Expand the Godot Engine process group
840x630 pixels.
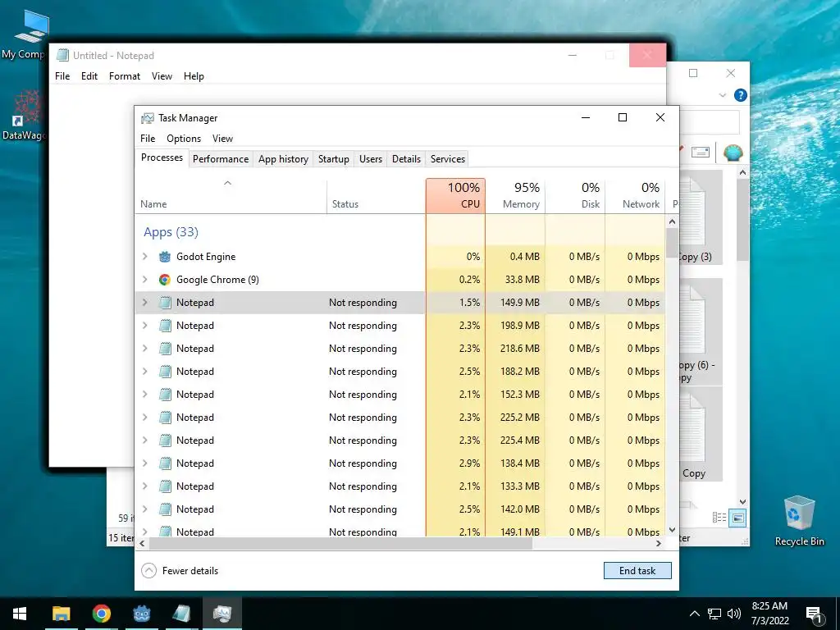coord(144,257)
